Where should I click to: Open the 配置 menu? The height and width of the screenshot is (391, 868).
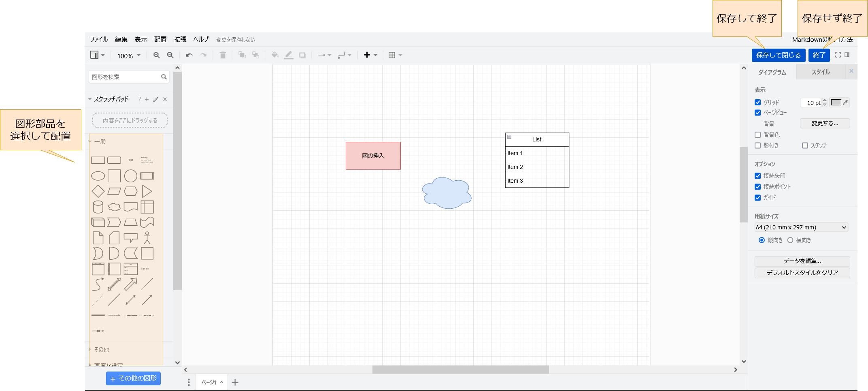tap(160, 39)
